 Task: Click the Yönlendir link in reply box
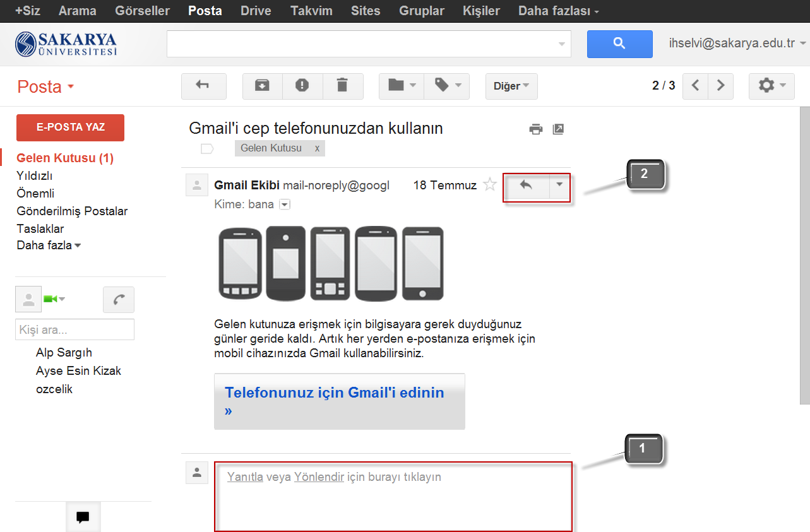tap(319, 477)
